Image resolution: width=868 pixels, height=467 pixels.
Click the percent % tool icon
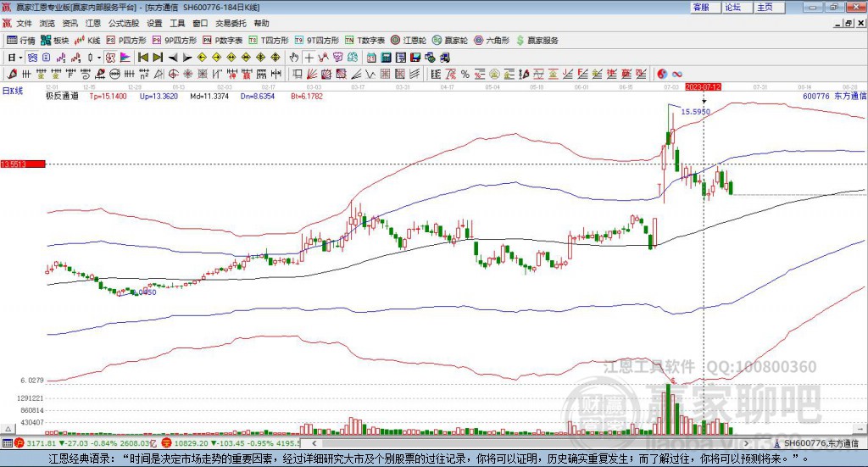pos(465,74)
